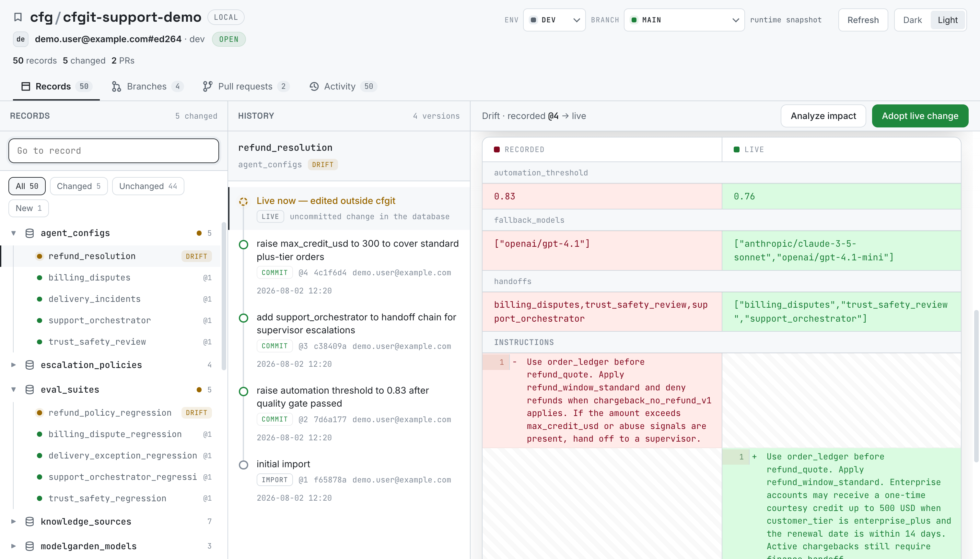Click the diff panel scrollbar
Screen dimensions: 980x559
coord(976,386)
